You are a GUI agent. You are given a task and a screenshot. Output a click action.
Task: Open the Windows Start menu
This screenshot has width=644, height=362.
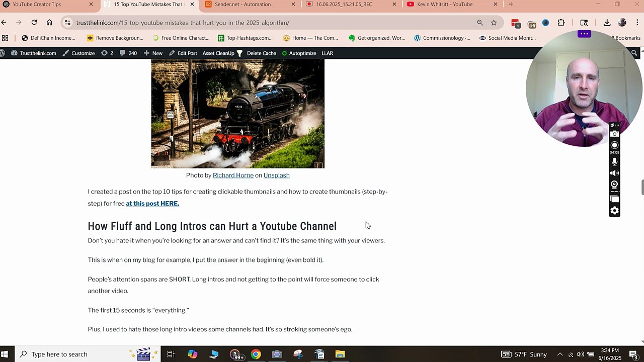coord(5,354)
